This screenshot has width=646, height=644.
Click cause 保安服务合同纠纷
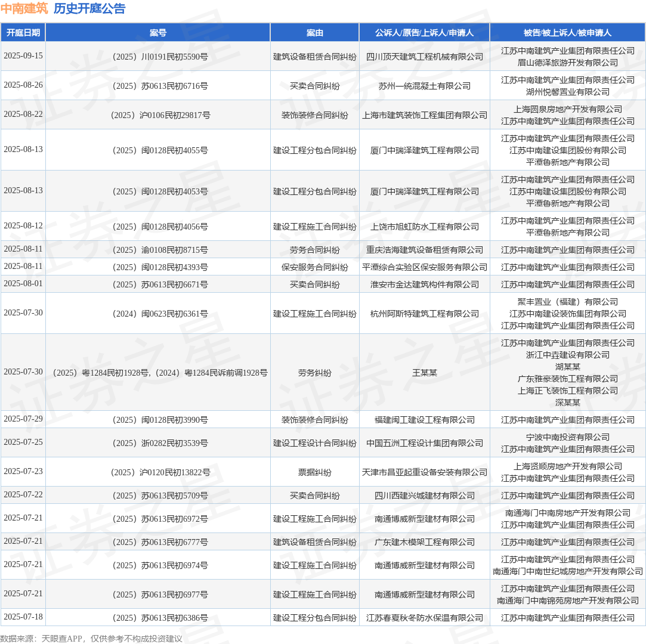315,267
